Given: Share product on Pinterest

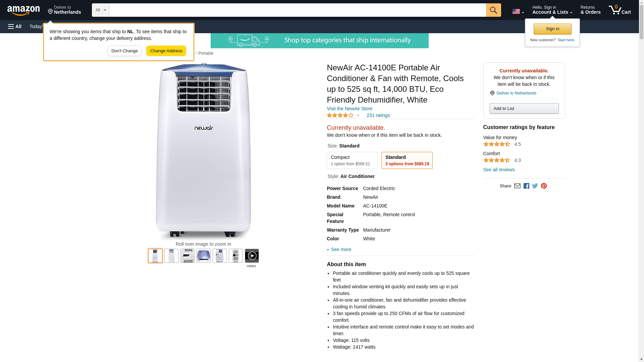Looking at the screenshot, I should (x=544, y=186).
